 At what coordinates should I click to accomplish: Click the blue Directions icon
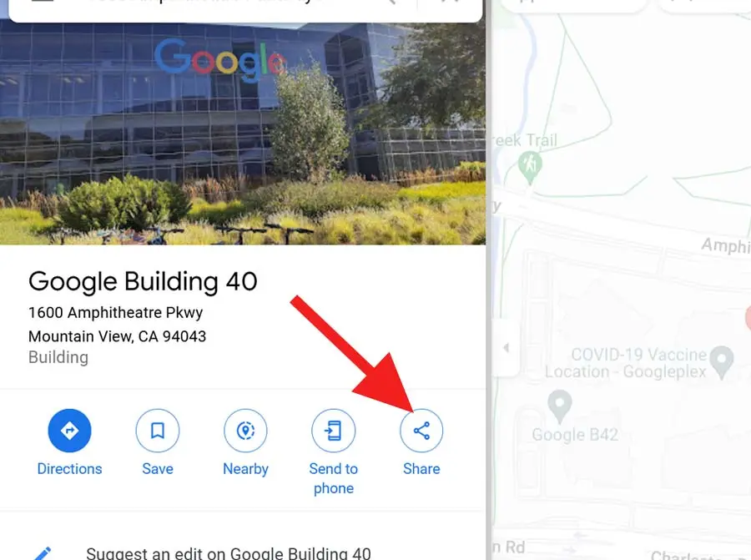[69, 430]
